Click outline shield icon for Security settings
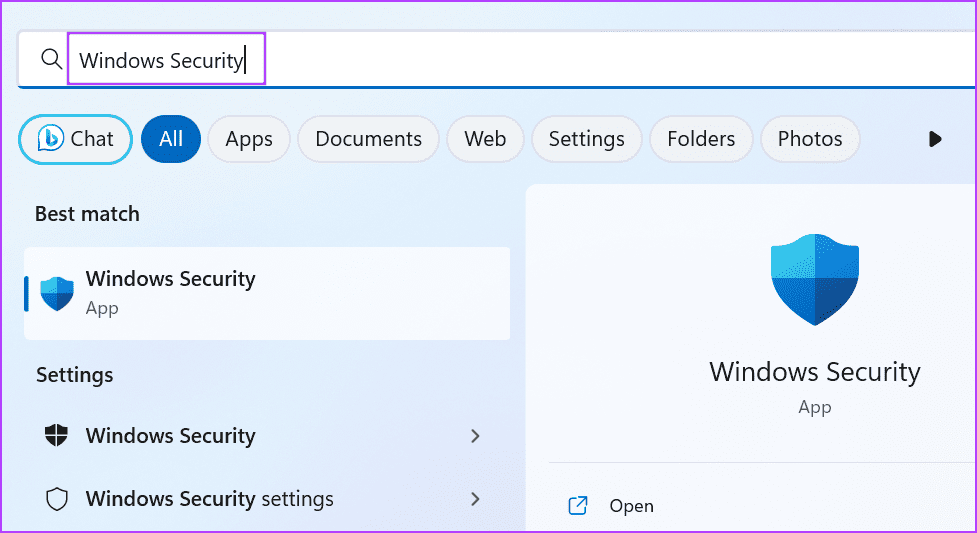Image resolution: width=977 pixels, height=533 pixels. click(x=57, y=499)
